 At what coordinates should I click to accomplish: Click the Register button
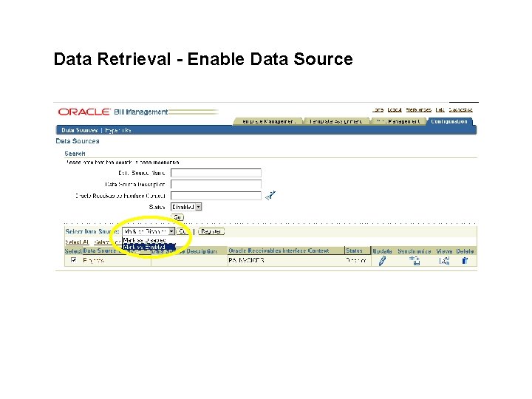pos(211,231)
